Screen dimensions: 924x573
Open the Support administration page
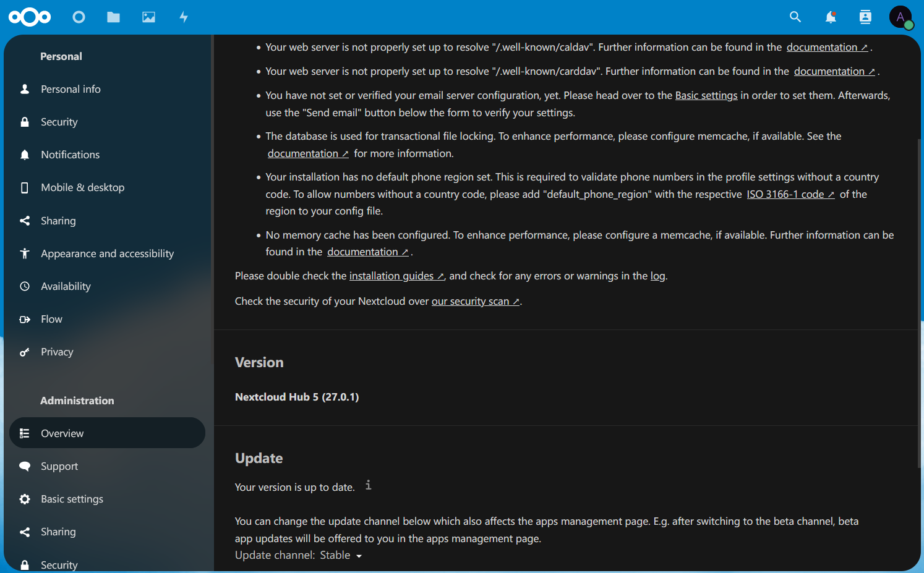(x=107, y=466)
